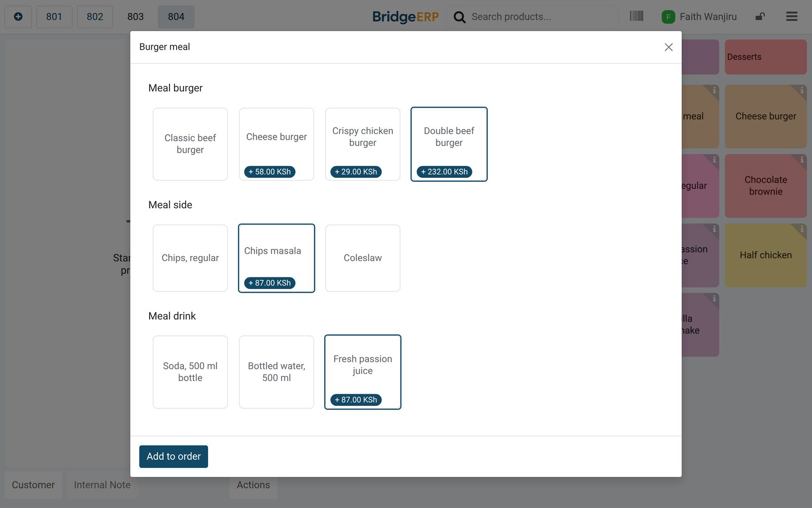Image resolution: width=812 pixels, height=508 pixels.
Task: Switch to order tab 803
Action: (x=136, y=17)
